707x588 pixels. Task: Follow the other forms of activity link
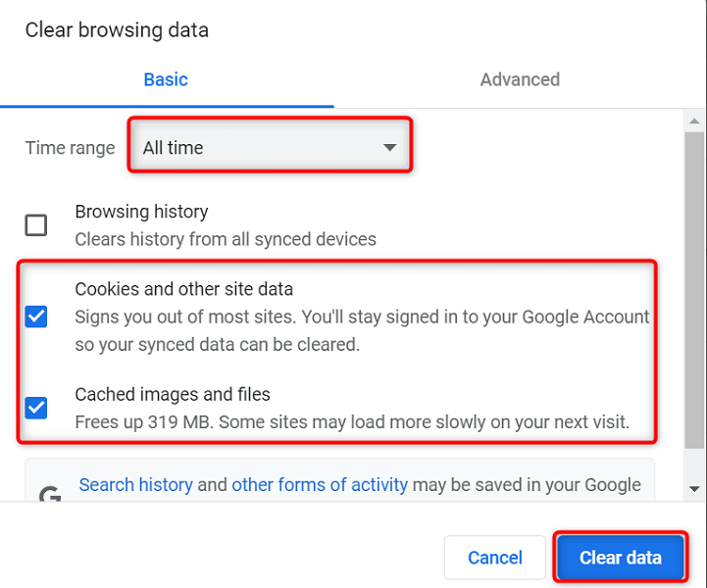point(320,484)
